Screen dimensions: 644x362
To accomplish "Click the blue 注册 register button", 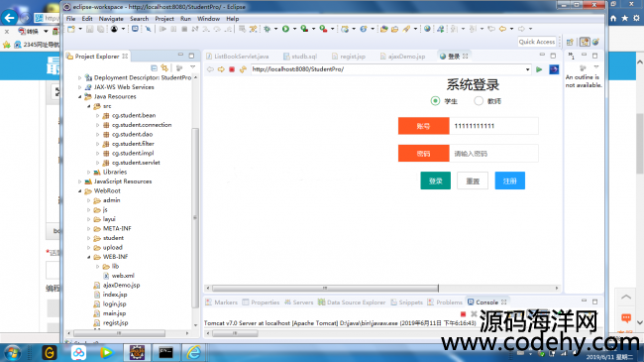I will (509, 181).
